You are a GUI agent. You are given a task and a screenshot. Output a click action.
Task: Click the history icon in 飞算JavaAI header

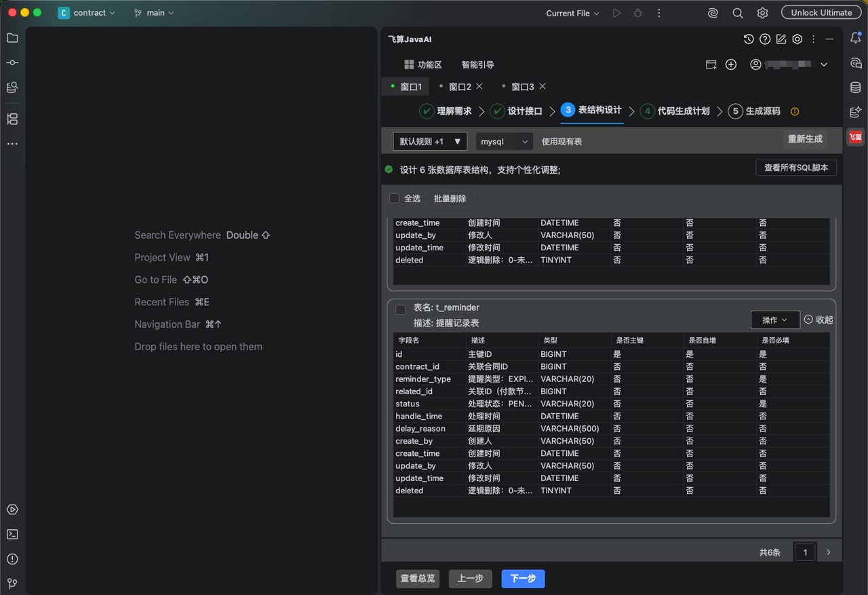click(x=749, y=39)
